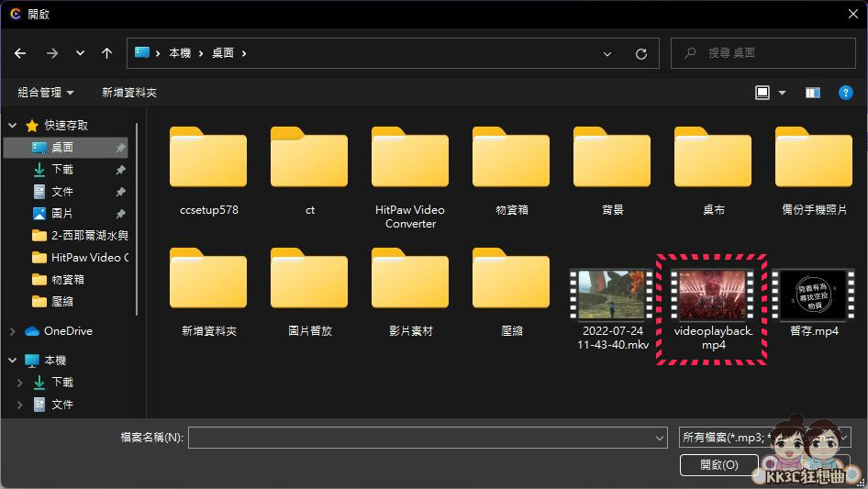This screenshot has height=489, width=868.
Task: Refresh the current folder view
Action: (641, 54)
